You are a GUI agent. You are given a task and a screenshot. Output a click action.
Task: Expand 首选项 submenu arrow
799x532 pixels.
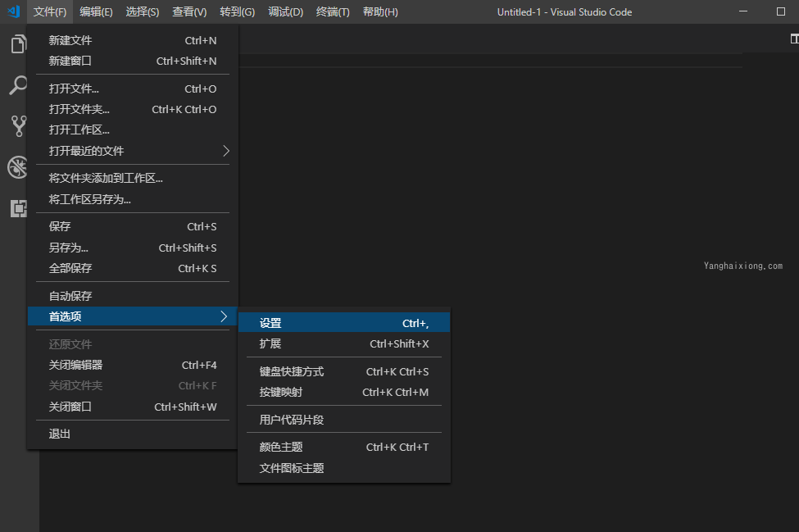point(224,316)
